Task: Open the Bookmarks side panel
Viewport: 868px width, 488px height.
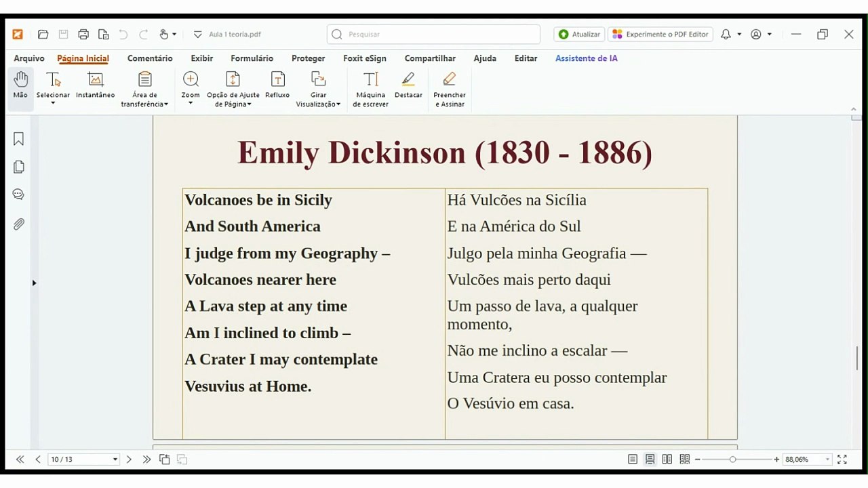Action: tap(18, 139)
